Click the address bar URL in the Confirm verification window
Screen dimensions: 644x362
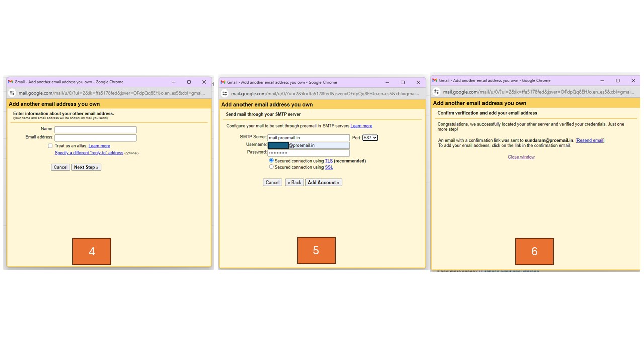538,92
